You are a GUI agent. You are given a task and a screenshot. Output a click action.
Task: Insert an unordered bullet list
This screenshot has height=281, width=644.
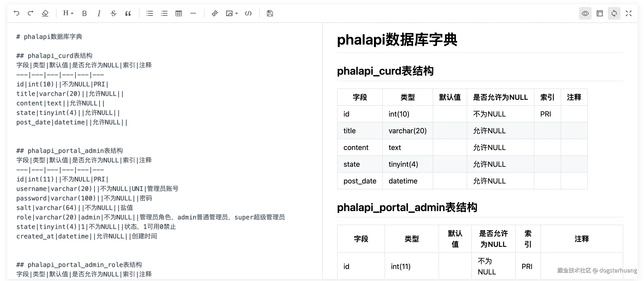coord(150,14)
